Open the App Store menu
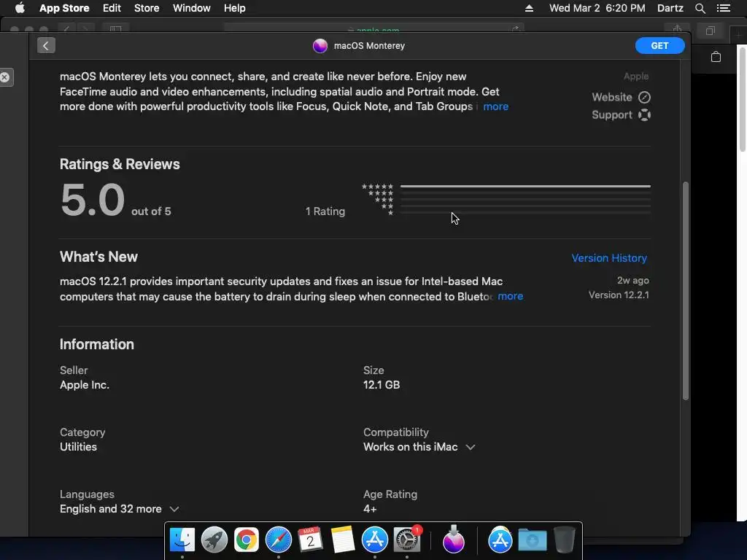747x560 pixels. tap(64, 8)
